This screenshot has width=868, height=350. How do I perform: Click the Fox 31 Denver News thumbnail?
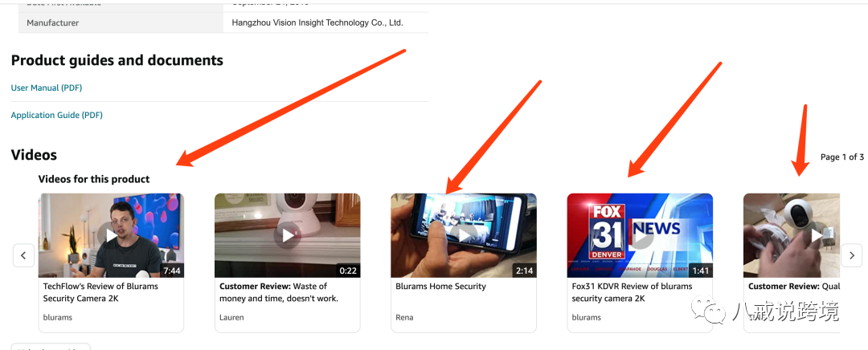click(x=640, y=235)
